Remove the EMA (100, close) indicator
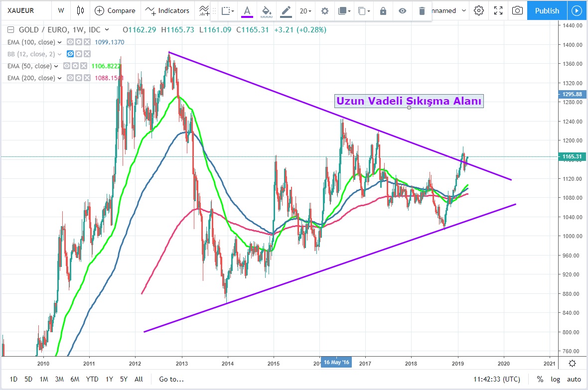 tap(87, 42)
